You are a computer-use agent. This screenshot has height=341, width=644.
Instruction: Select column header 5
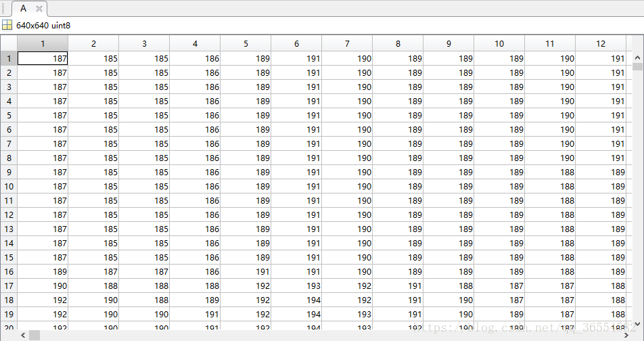tap(246, 43)
